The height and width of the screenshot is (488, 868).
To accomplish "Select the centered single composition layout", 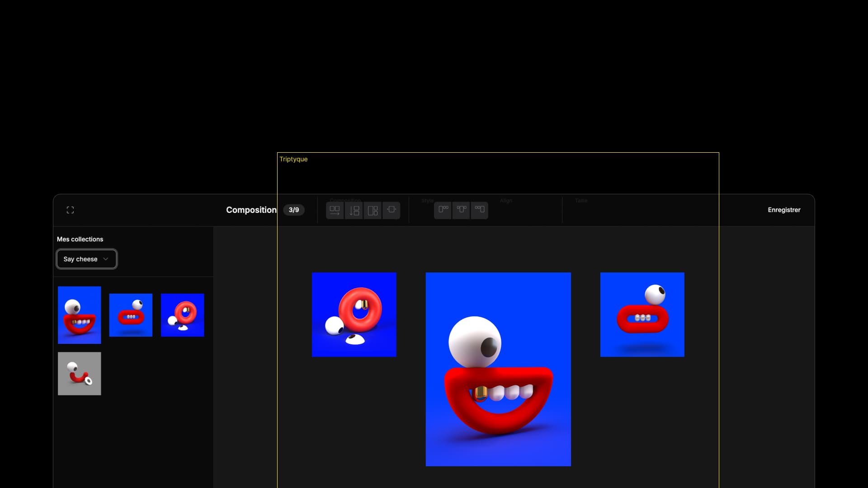I will (392, 210).
